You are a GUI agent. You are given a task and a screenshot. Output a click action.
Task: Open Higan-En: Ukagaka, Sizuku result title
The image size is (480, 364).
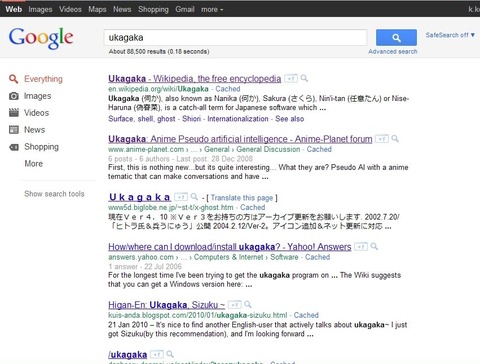pos(167,305)
